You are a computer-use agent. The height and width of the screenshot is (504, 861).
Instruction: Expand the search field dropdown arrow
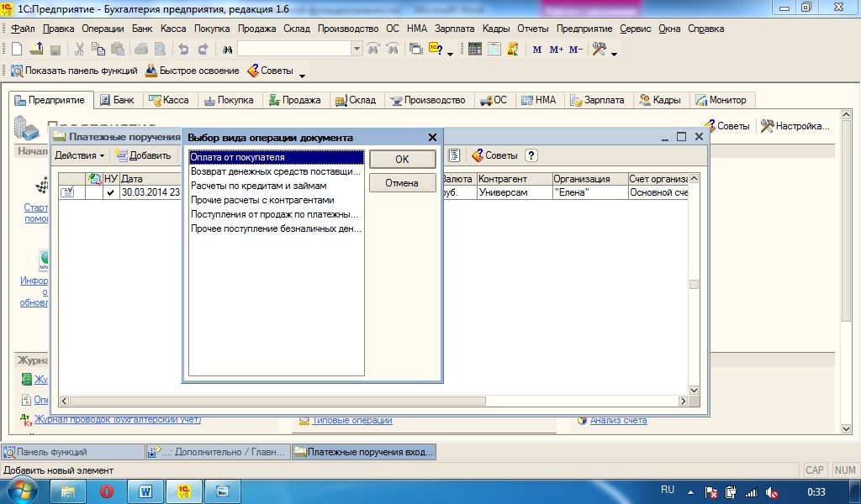tap(357, 50)
